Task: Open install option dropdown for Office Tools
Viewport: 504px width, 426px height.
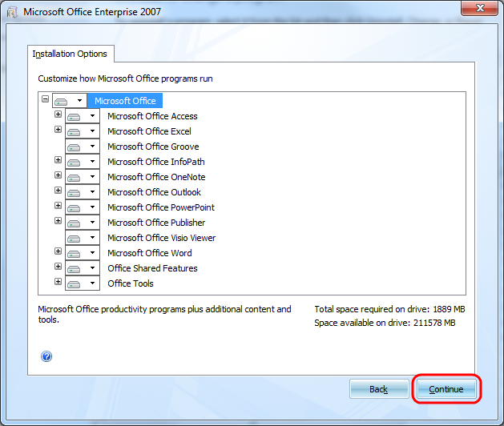Action: click(83, 283)
